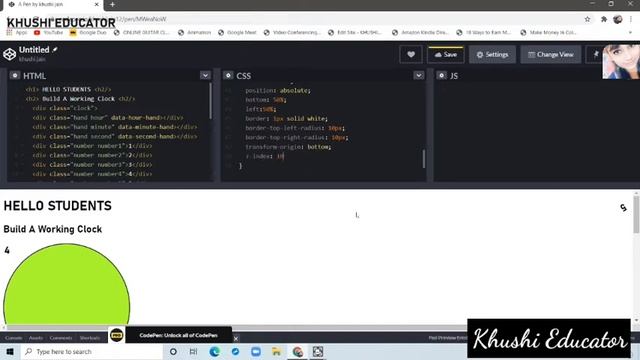Close the A Pen by khushi jain tab
Screen dimensions: 640x360
coord(97,4)
